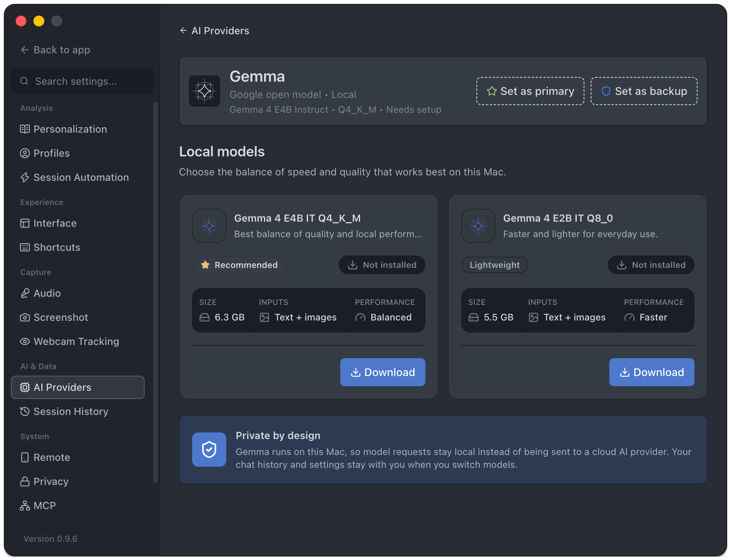Open the Personalization settings page
The image size is (731, 560).
[x=78, y=129]
